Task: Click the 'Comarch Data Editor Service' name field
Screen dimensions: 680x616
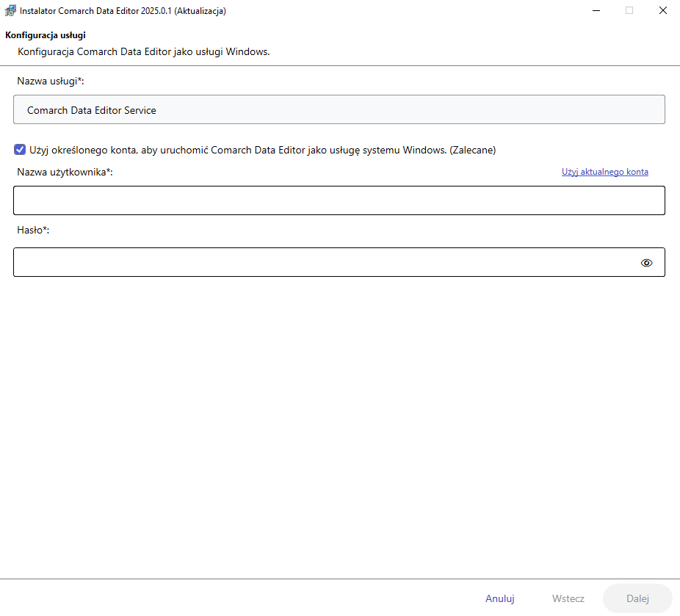Action: point(339,109)
